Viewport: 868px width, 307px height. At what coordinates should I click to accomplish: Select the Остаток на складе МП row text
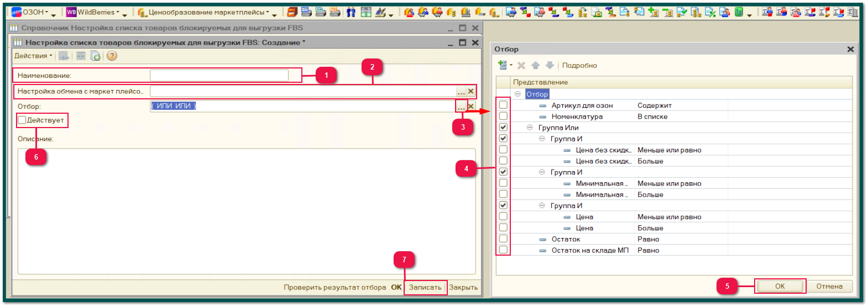(590, 250)
